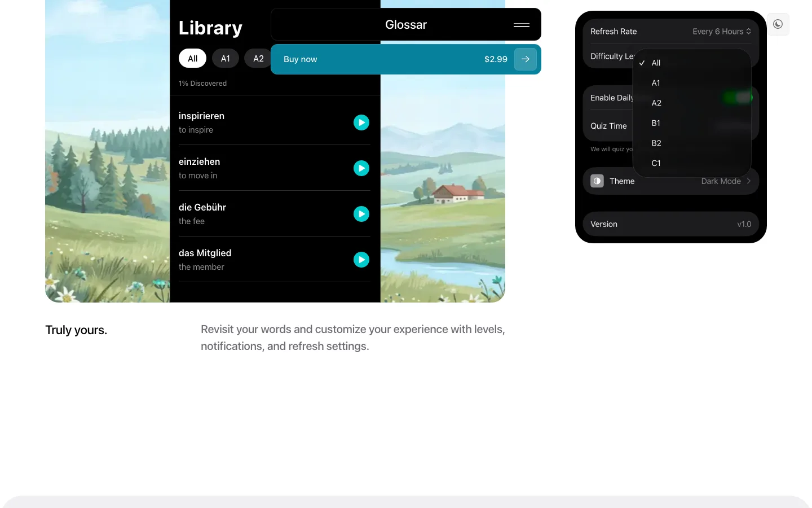Play audio for die Gebühr
812x508 pixels.
tap(361, 214)
